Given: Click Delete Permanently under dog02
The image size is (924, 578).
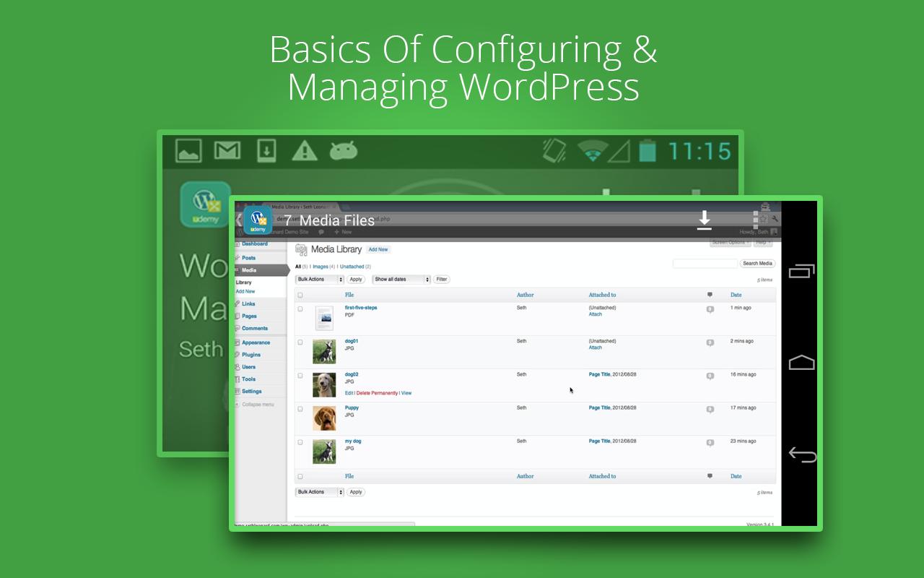Looking at the screenshot, I should tap(376, 393).
